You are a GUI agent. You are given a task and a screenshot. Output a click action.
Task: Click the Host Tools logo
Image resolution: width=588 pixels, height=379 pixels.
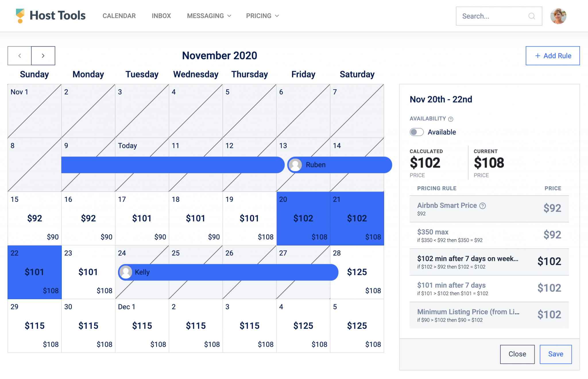[x=50, y=16]
